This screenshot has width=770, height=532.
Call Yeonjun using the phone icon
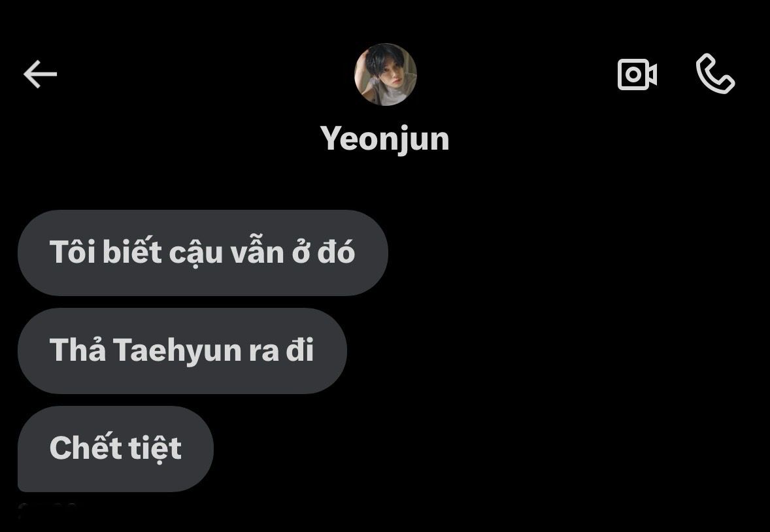(715, 74)
